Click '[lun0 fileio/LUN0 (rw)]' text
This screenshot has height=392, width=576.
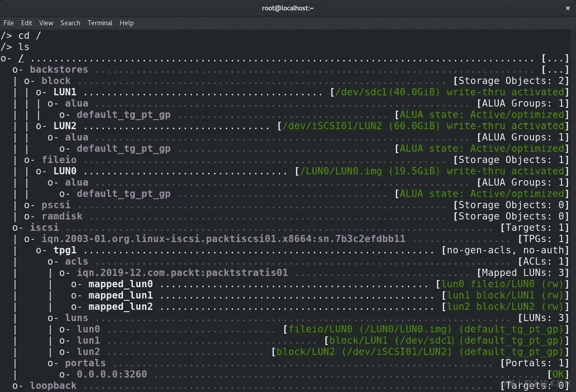click(x=502, y=284)
